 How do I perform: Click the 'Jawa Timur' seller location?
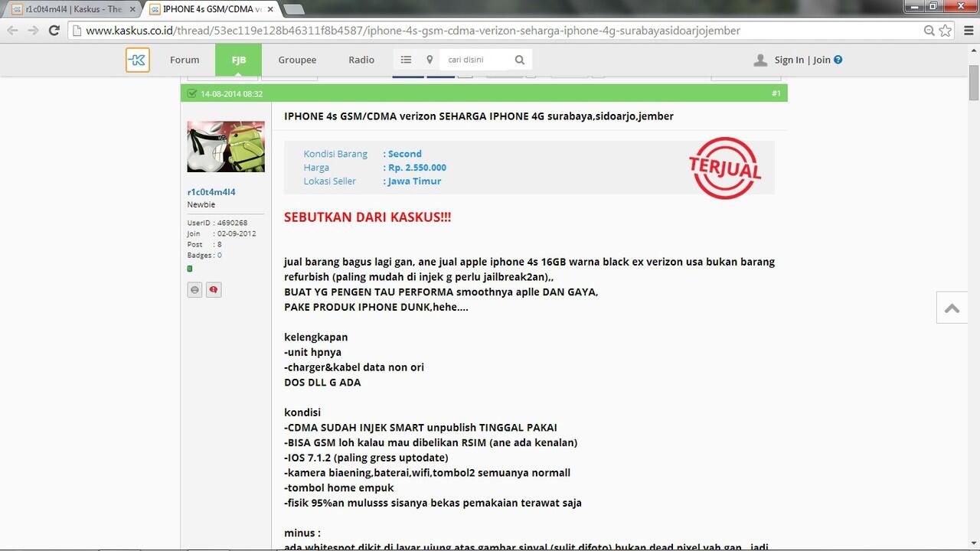point(414,181)
